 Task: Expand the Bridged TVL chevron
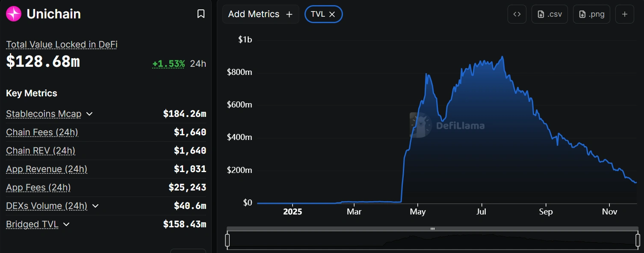(66, 224)
